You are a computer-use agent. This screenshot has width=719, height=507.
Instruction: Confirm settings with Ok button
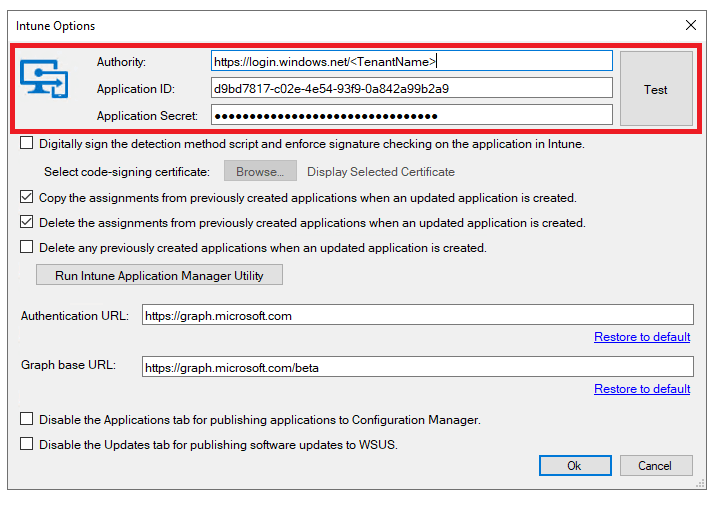[x=575, y=466]
